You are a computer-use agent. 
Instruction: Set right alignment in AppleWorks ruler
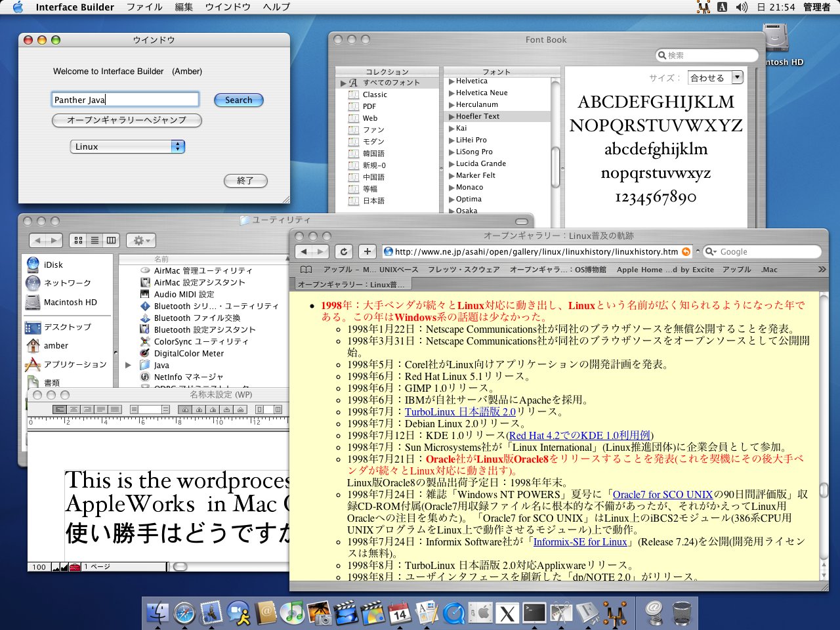tap(87, 409)
